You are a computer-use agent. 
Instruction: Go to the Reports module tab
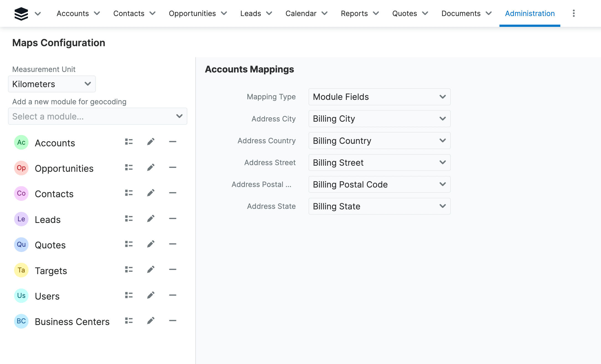click(354, 13)
